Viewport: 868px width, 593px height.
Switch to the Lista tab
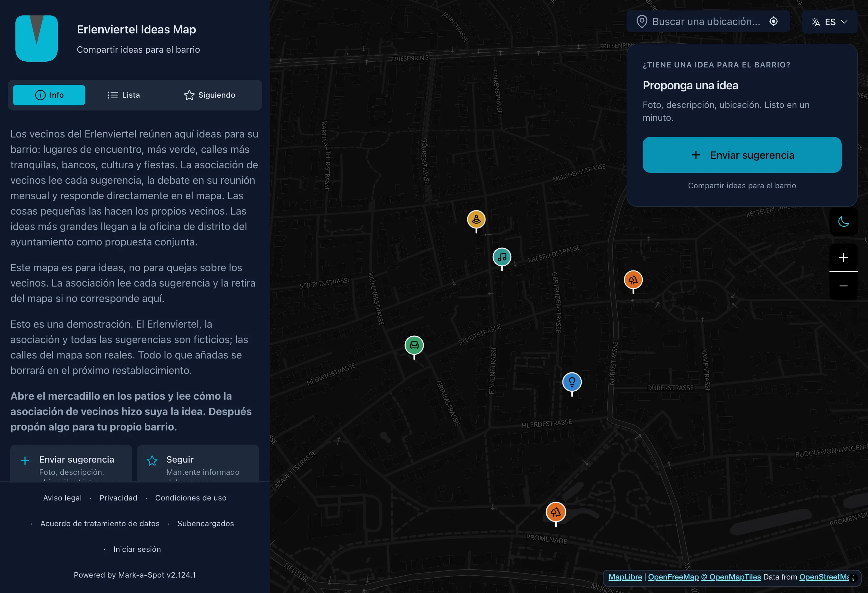click(x=124, y=95)
